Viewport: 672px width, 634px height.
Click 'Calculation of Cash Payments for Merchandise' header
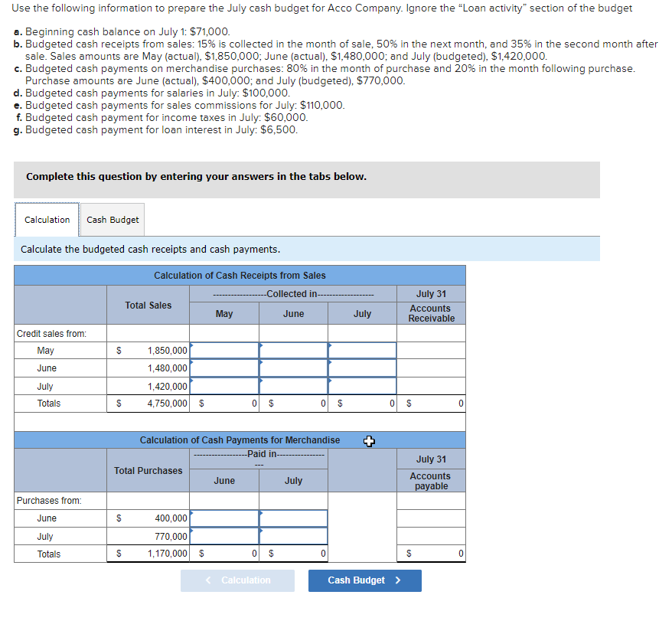click(240, 440)
